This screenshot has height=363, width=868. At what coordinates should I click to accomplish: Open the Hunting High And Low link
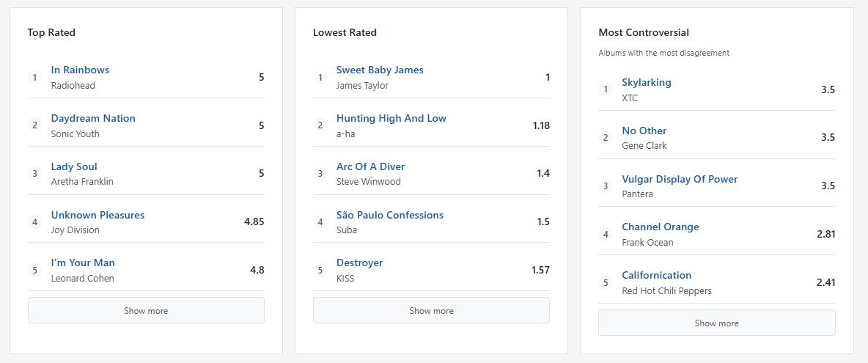coord(391,118)
